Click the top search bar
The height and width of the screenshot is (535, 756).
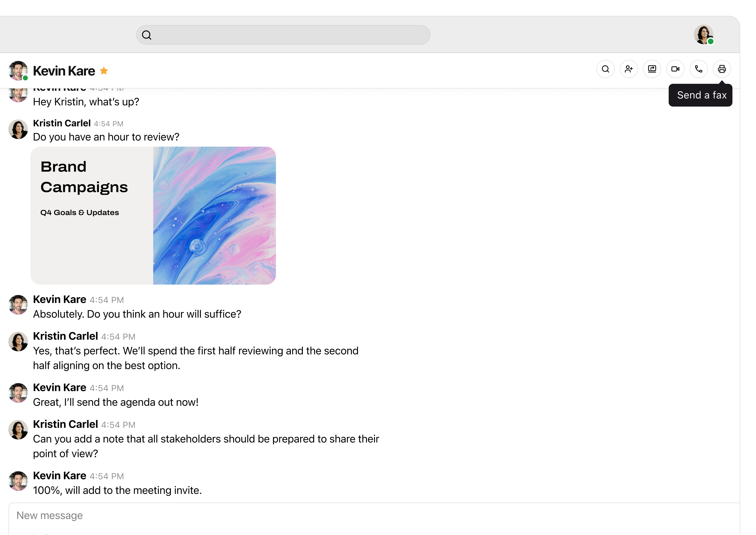point(283,34)
